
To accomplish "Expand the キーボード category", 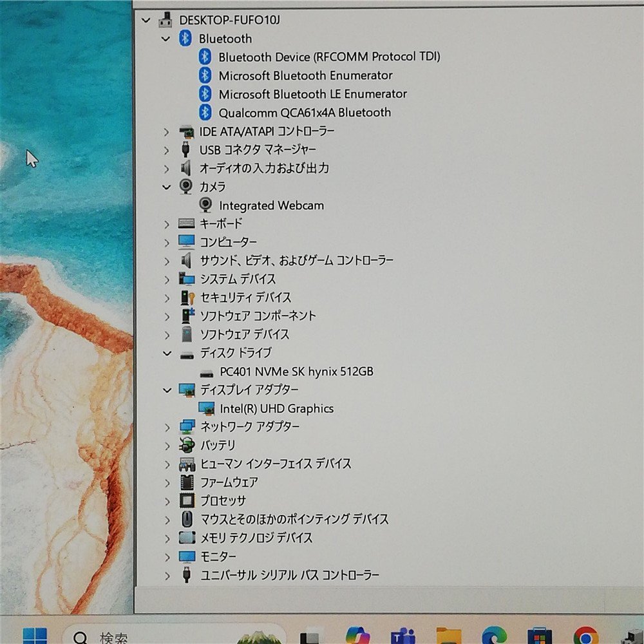I will [166, 224].
